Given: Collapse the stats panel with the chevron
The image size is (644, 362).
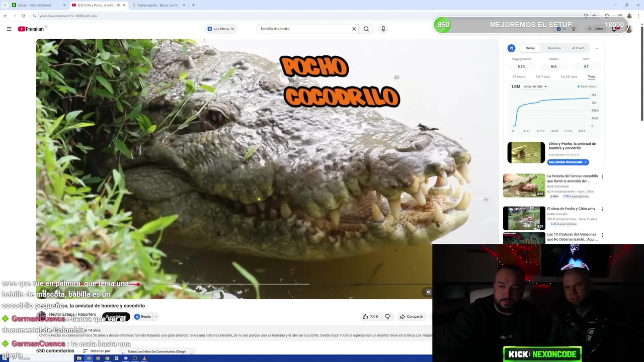Looking at the screenshot, I should (x=597, y=48).
